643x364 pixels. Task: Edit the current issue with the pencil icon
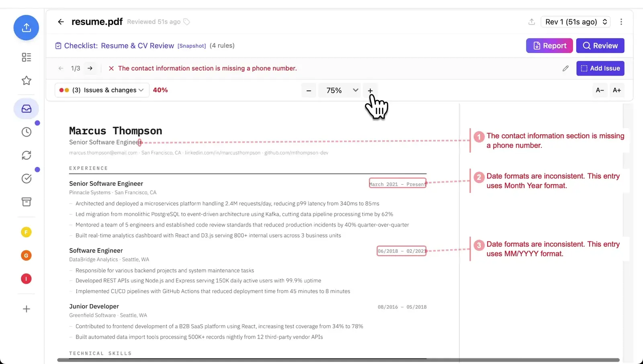pyautogui.click(x=565, y=68)
